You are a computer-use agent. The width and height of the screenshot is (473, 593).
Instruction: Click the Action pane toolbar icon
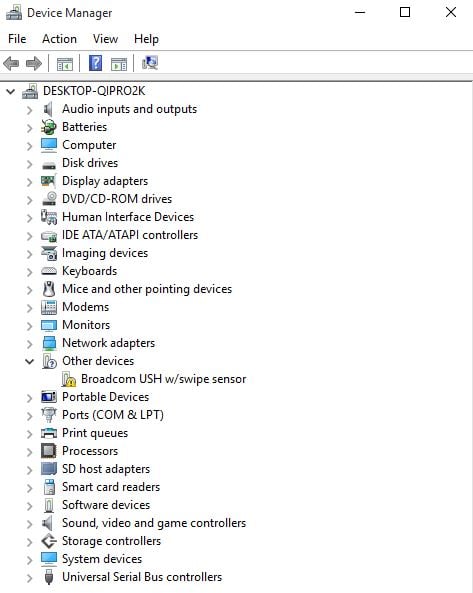[119, 64]
